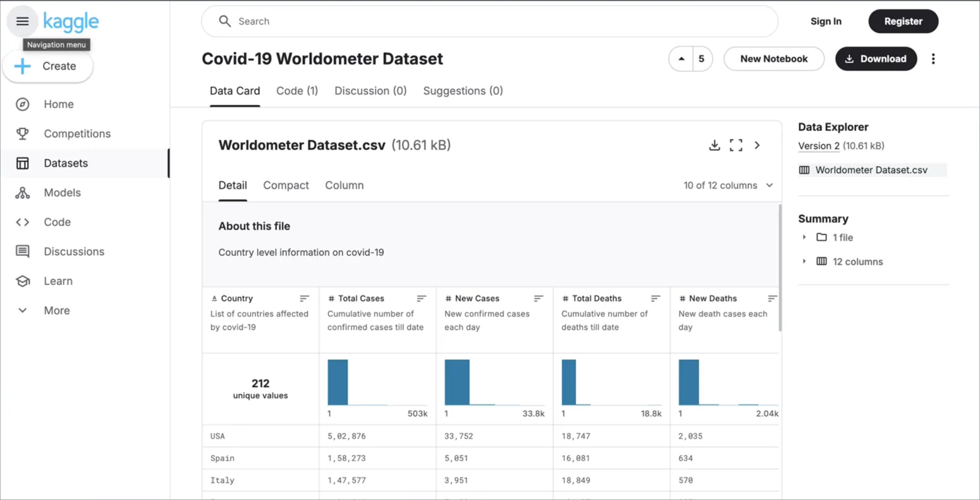The image size is (980, 500).
Task: Switch to the Code (1) tab
Action: point(297,91)
